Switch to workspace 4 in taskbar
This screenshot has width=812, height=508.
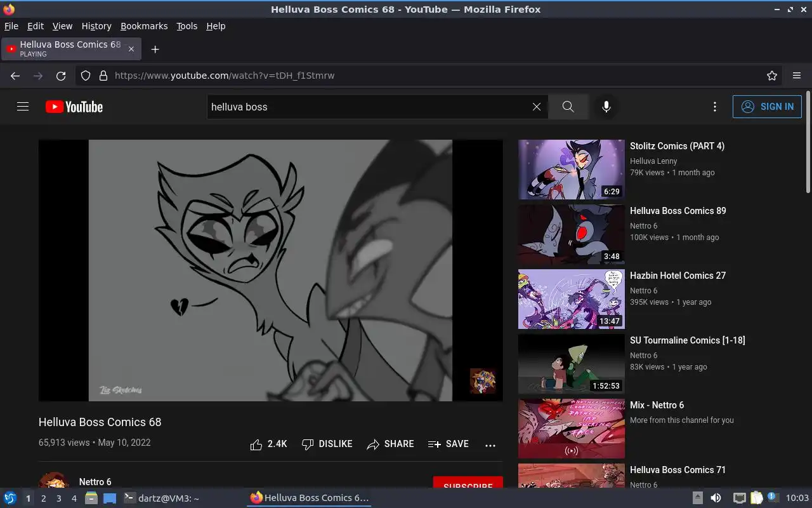click(74, 498)
